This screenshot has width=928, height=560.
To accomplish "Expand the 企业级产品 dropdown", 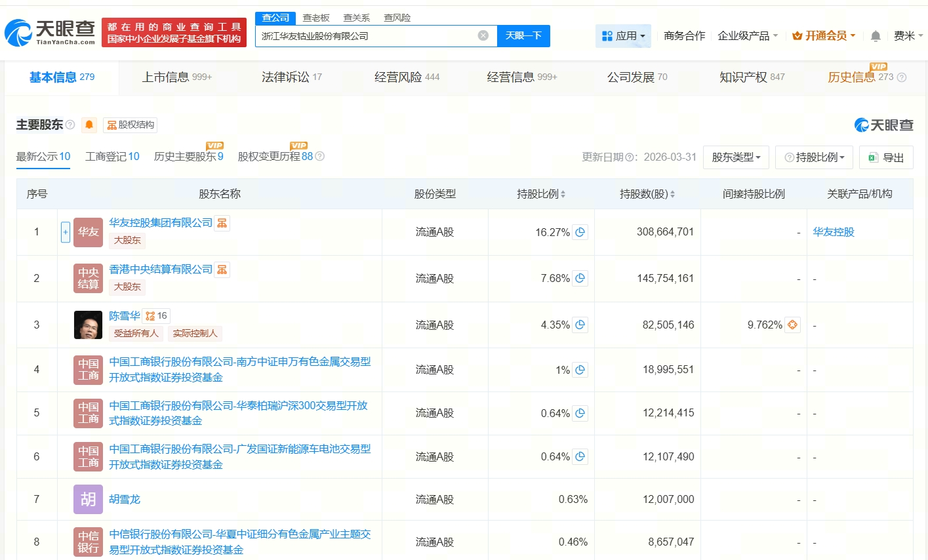I will (748, 36).
